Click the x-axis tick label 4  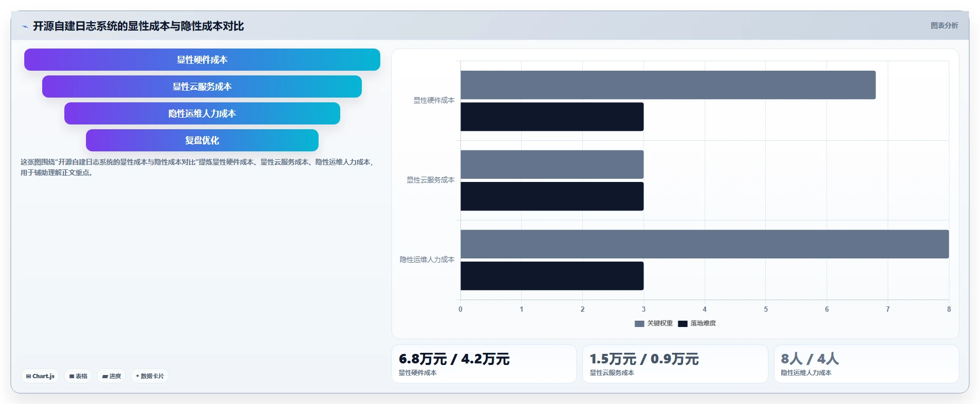[x=705, y=310]
